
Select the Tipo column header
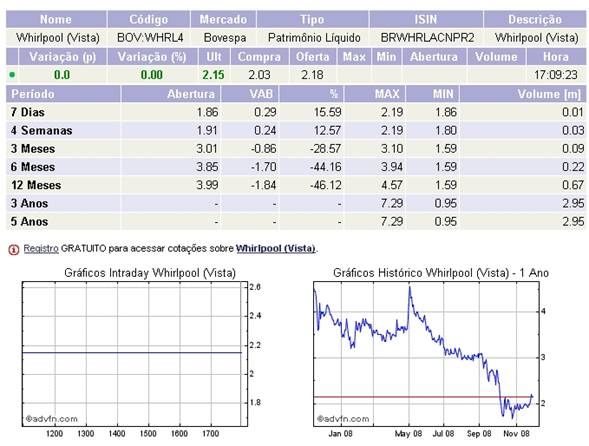tap(312, 19)
